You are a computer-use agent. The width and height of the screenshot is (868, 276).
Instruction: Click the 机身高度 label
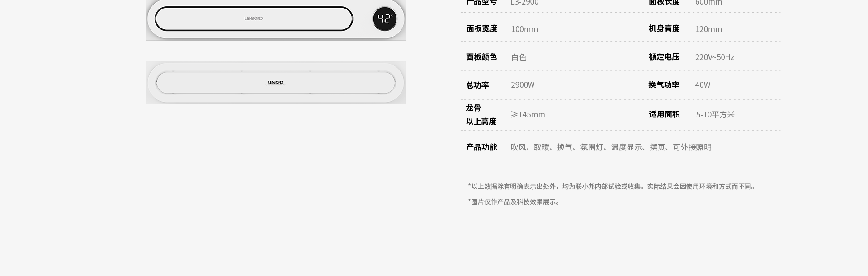point(664,28)
